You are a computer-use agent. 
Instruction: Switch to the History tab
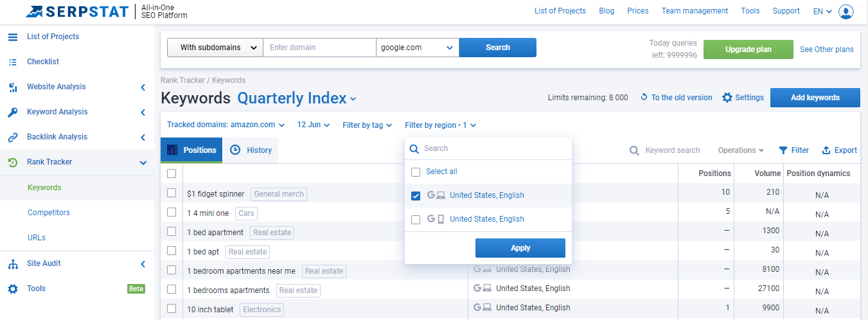251,150
